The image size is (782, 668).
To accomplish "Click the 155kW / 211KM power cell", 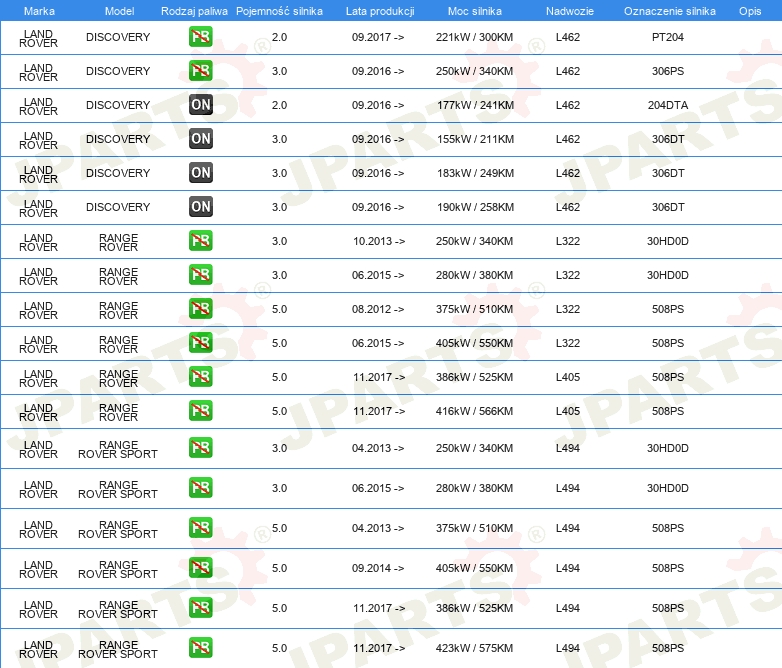I will tap(475, 139).
